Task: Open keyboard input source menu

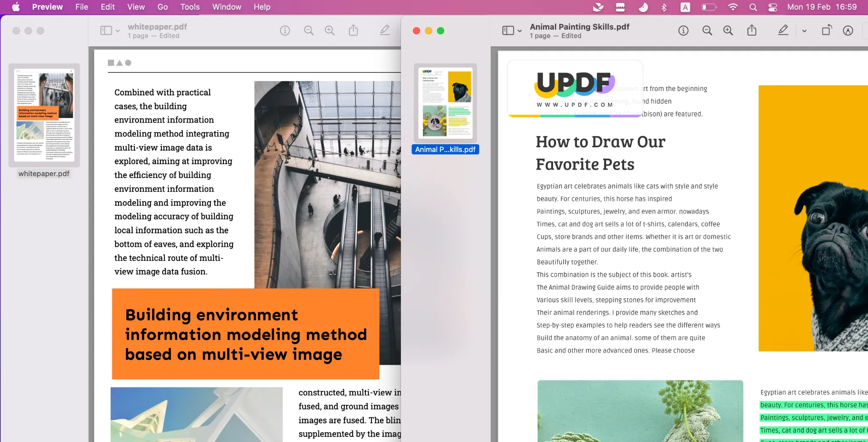Action: 685,7
